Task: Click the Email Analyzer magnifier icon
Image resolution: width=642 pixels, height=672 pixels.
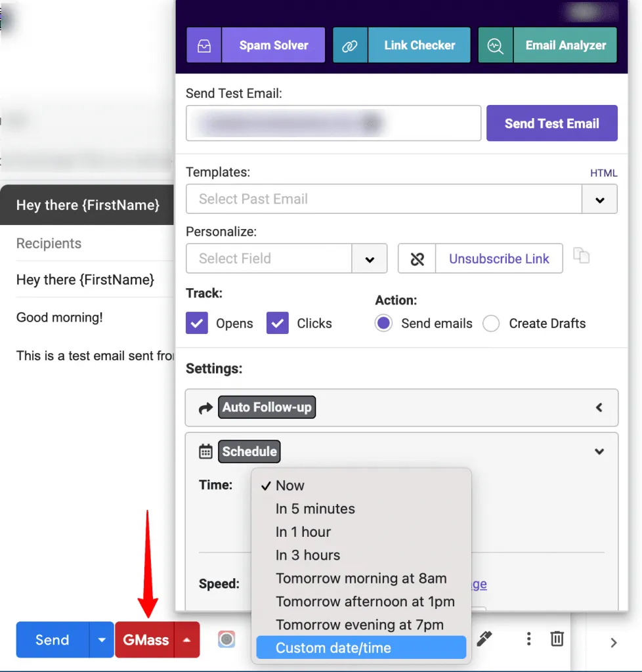Action: tap(496, 45)
